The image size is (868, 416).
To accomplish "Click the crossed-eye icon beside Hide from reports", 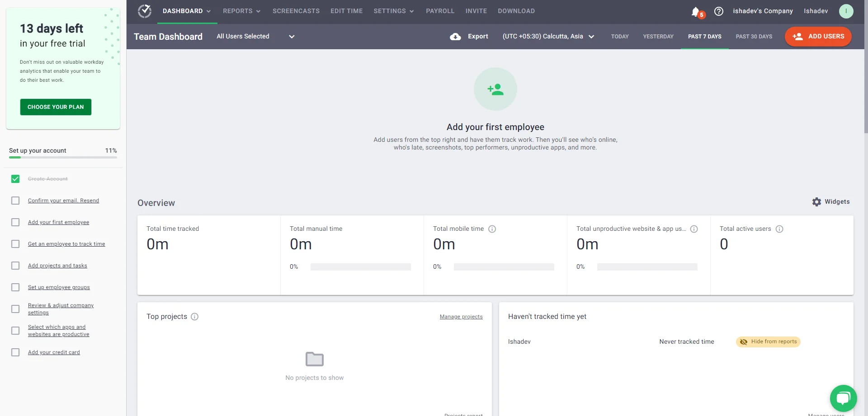I will tap(744, 342).
